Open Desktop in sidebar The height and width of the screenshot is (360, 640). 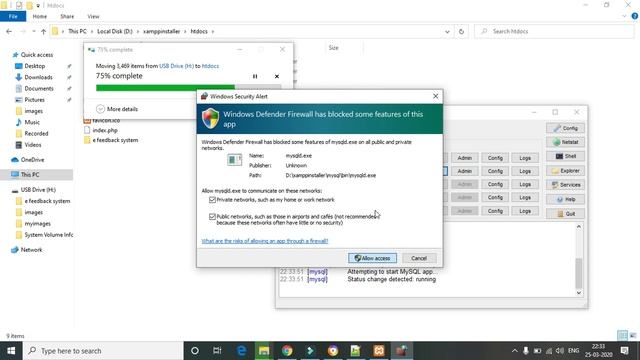[34, 66]
